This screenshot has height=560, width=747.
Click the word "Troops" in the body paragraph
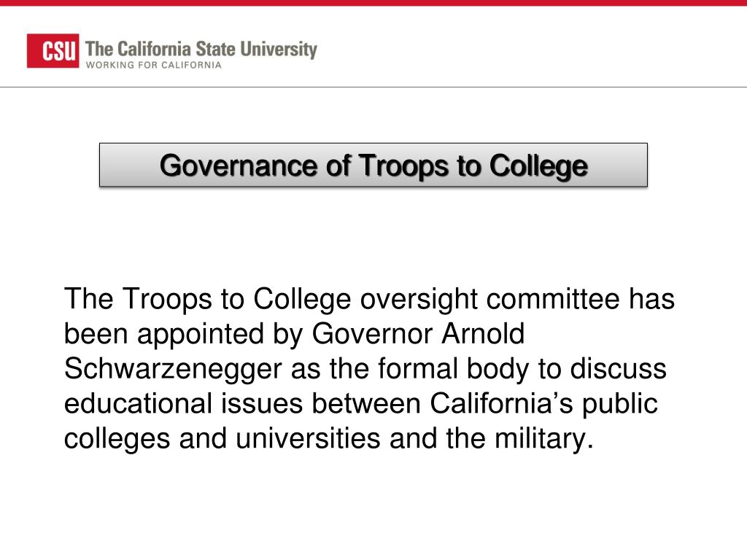tap(167, 300)
